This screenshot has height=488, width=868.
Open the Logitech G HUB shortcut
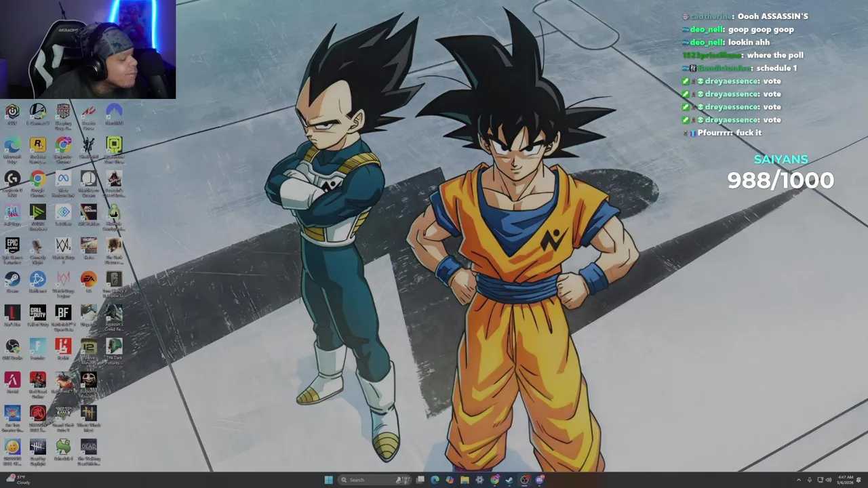click(x=12, y=182)
